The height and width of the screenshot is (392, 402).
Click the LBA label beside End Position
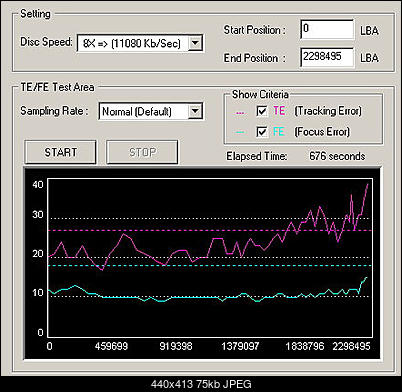(369, 58)
